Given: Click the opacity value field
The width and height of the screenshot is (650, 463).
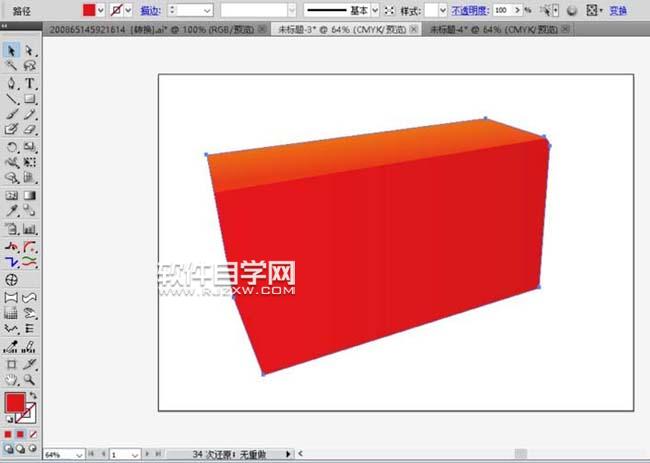Looking at the screenshot, I should [x=502, y=10].
